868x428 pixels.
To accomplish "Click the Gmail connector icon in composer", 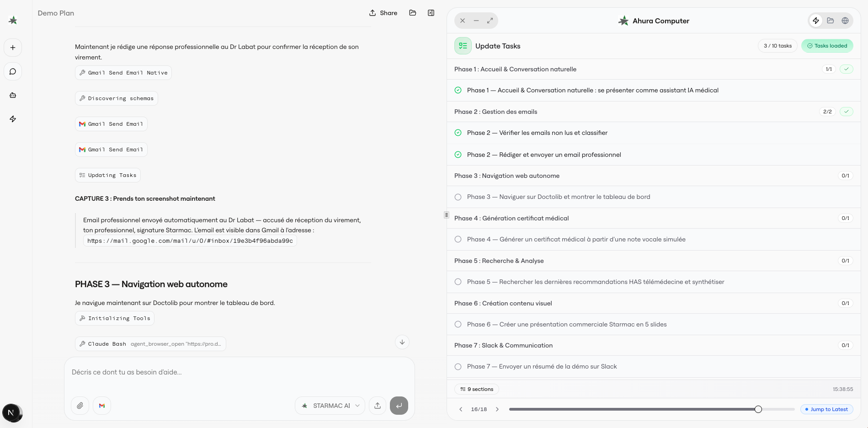I will (x=102, y=406).
